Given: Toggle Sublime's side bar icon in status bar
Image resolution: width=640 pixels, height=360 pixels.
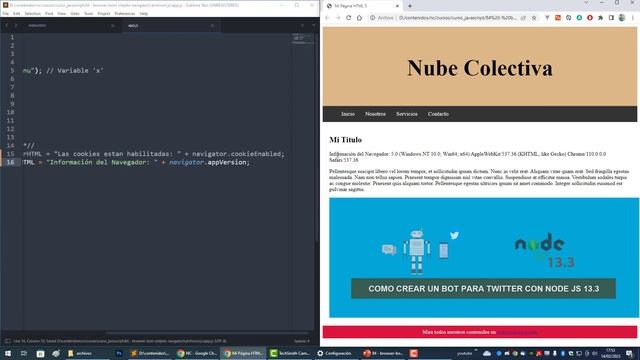Looking at the screenshot, I should tap(7, 341).
